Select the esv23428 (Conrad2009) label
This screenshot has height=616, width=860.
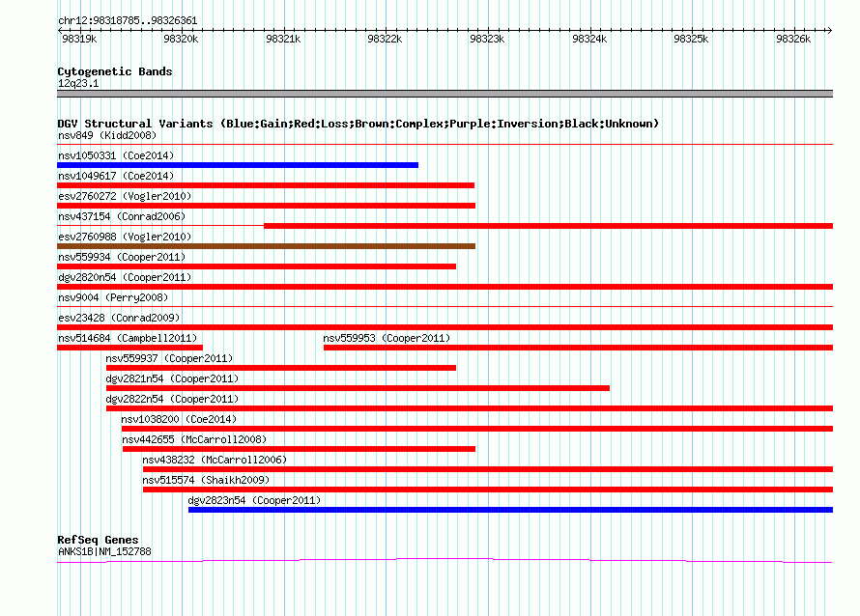119,318
